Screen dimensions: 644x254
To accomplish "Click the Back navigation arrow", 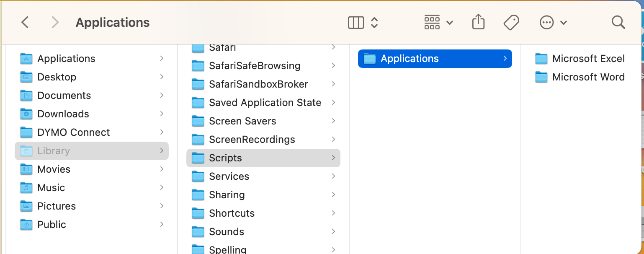I will coord(25,23).
